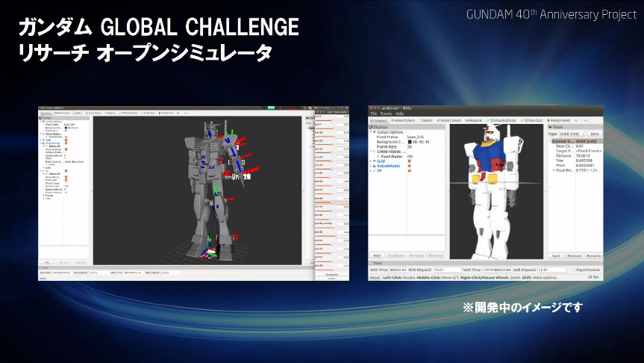Activate 2D Pose Estimate in urdf.rviz window
644x363 pixels.
pos(501,120)
